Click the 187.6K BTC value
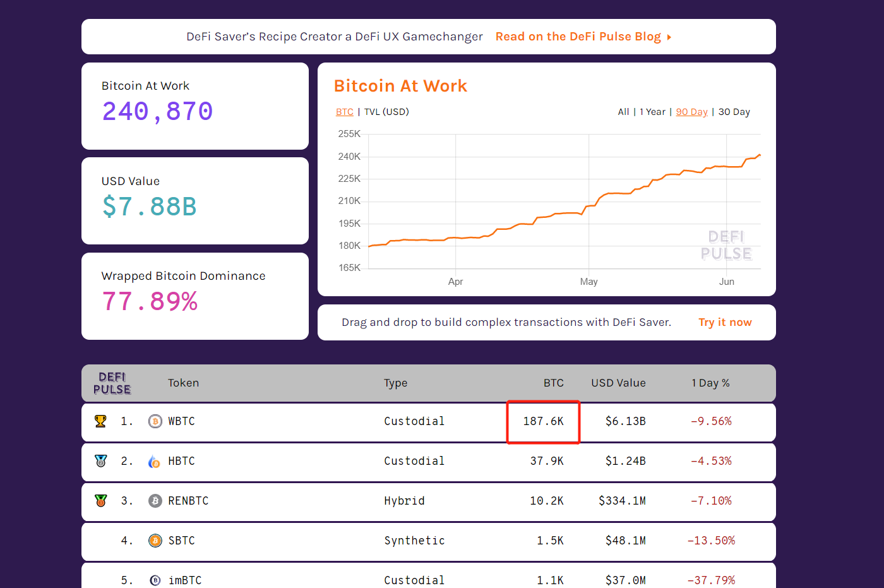This screenshot has height=588, width=884. (x=543, y=421)
